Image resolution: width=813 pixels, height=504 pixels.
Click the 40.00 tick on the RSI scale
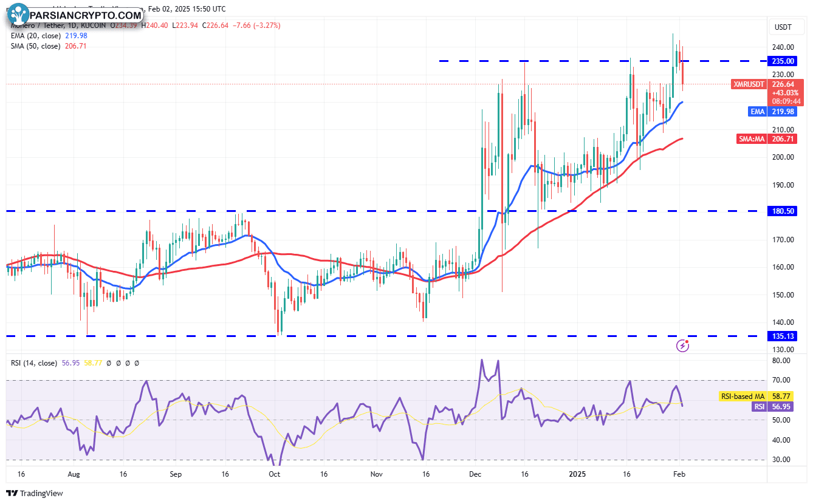coord(782,440)
